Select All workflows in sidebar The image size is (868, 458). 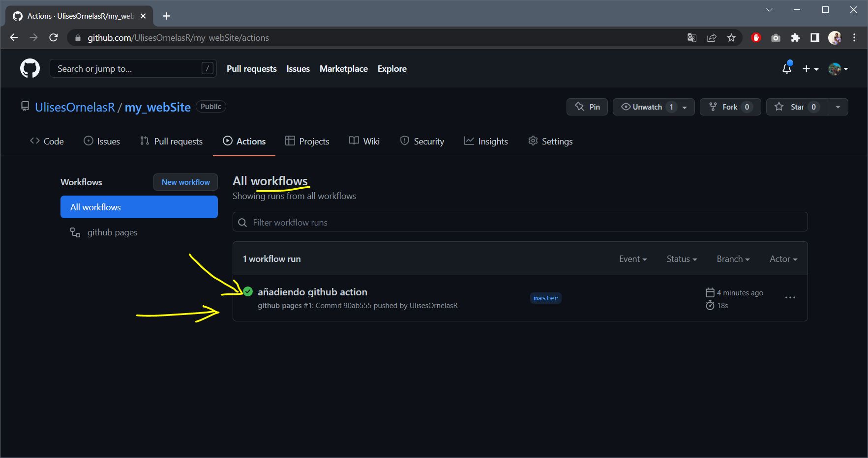(x=139, y=207)
